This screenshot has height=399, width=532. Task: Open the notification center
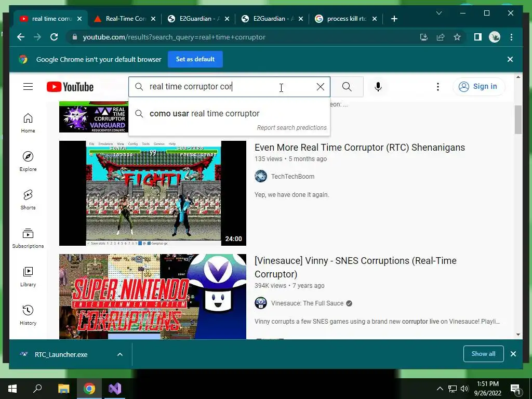(515, 389)
